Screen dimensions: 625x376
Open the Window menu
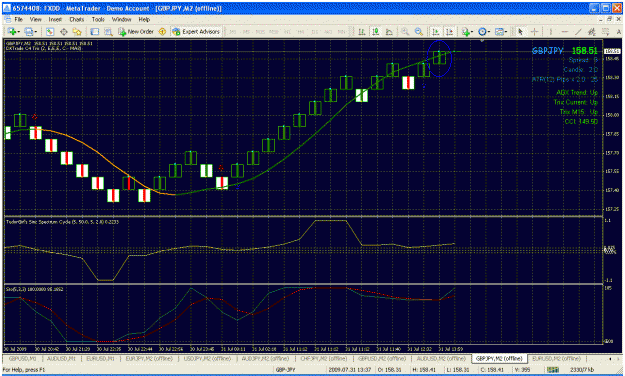121,19
